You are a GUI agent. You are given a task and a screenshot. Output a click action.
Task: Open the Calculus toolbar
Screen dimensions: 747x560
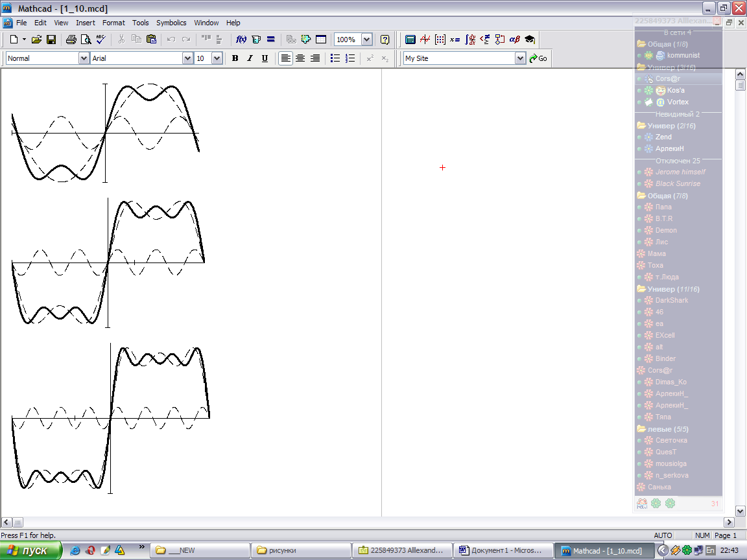point(471,40)
